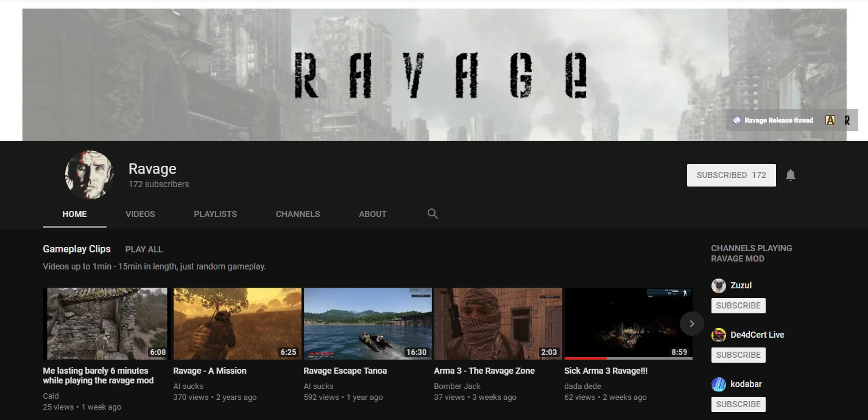Open the channel search magnifier icon
Image resolution: width=868 pixels, height=420 pixels.
(x=432, y=214)
